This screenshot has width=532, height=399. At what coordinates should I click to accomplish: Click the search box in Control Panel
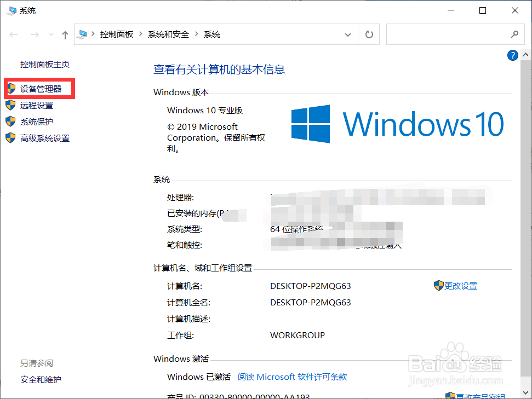pos(455,34)
